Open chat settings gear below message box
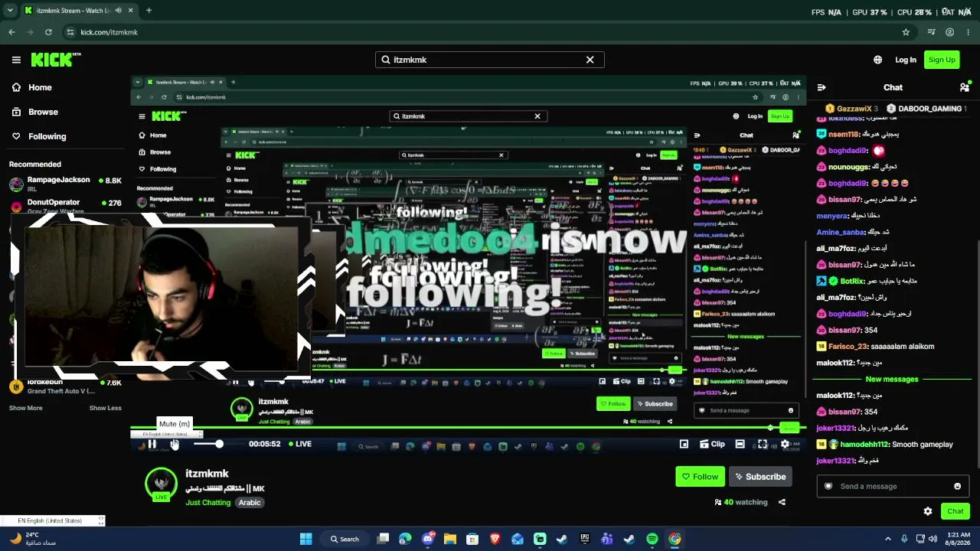 [x=928, y=511]
